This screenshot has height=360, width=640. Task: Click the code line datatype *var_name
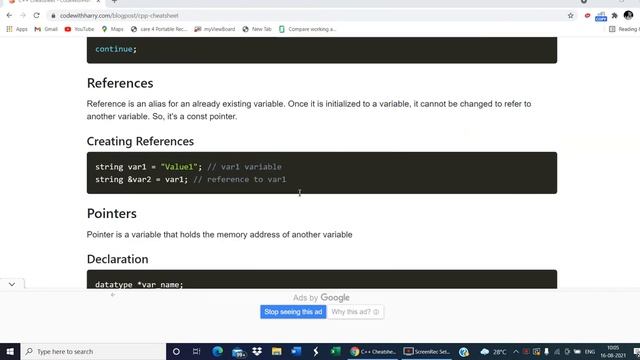point(139,284)
